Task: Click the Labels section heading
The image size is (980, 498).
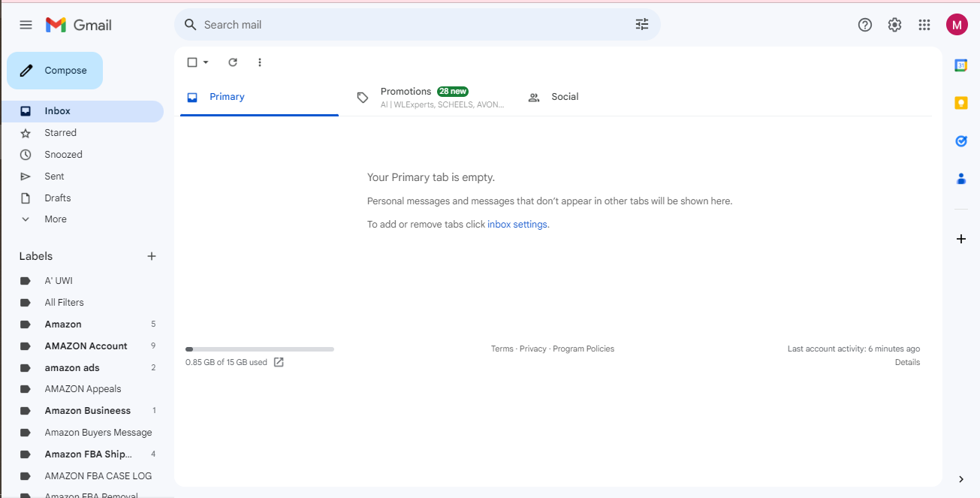Action: (x=36, y=256)
